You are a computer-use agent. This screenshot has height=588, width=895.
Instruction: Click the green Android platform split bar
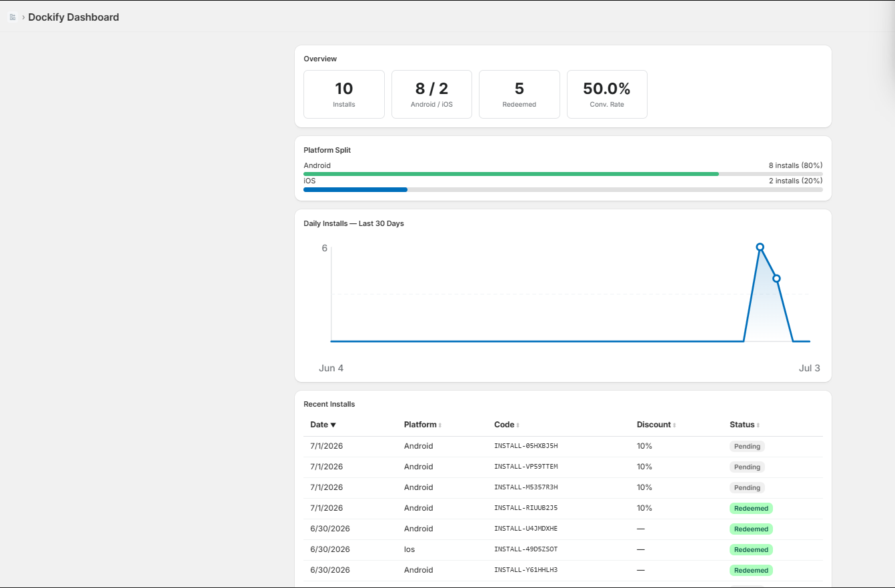[511, 174]
